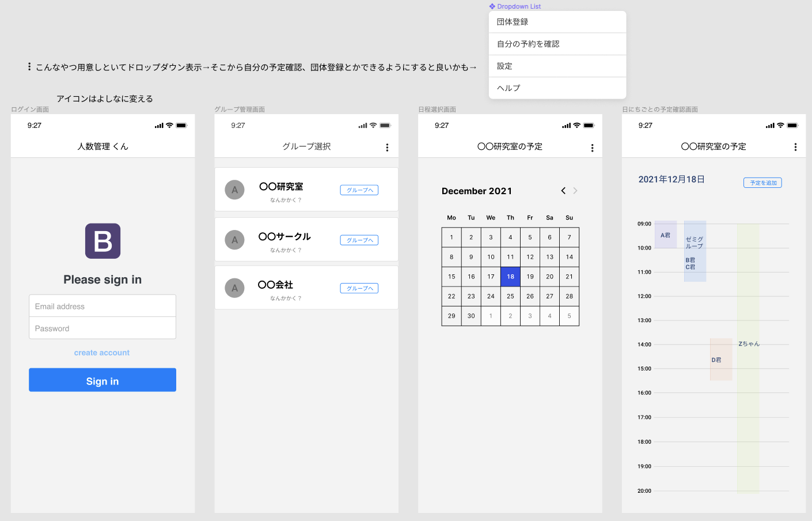The height and width of the screenshot is (521, 812).
Task: Select December 30 in the calendar
Action: pyautogui.click(x=471, y=316)
